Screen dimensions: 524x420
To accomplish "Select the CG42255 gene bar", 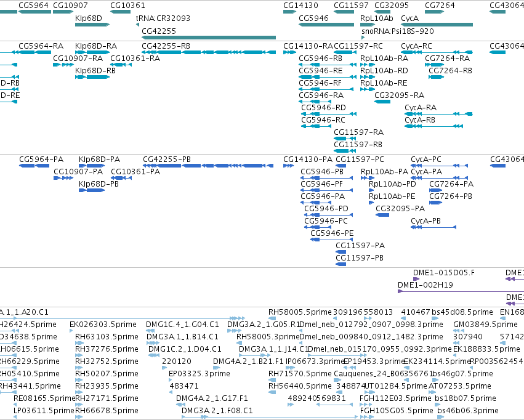I will pyautogui.click(x=209, y=38).
